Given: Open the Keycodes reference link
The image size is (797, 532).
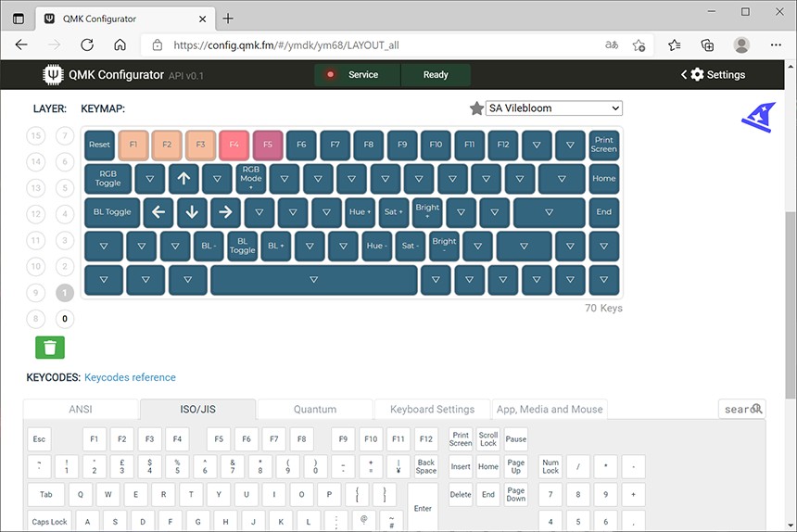Looking at the screenshot, I should pos(130,377).
